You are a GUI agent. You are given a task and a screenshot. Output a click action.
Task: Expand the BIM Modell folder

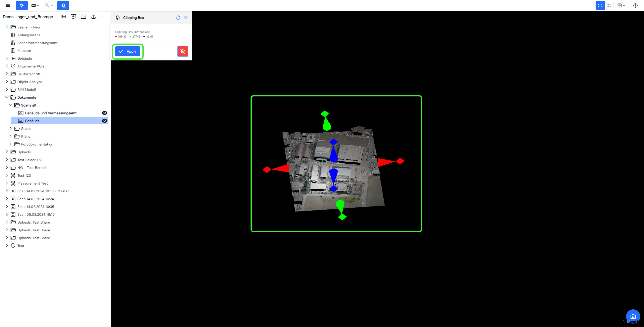7,90
